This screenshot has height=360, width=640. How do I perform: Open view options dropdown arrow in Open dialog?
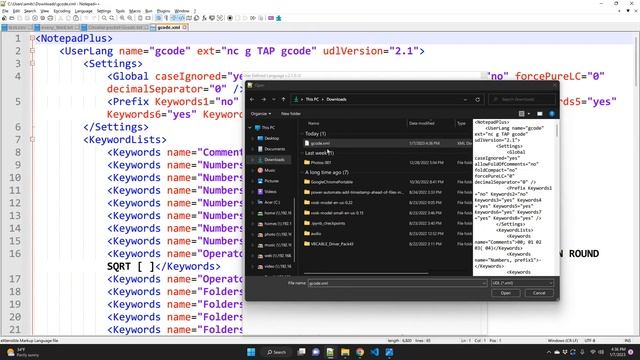(x=529, y=114)
